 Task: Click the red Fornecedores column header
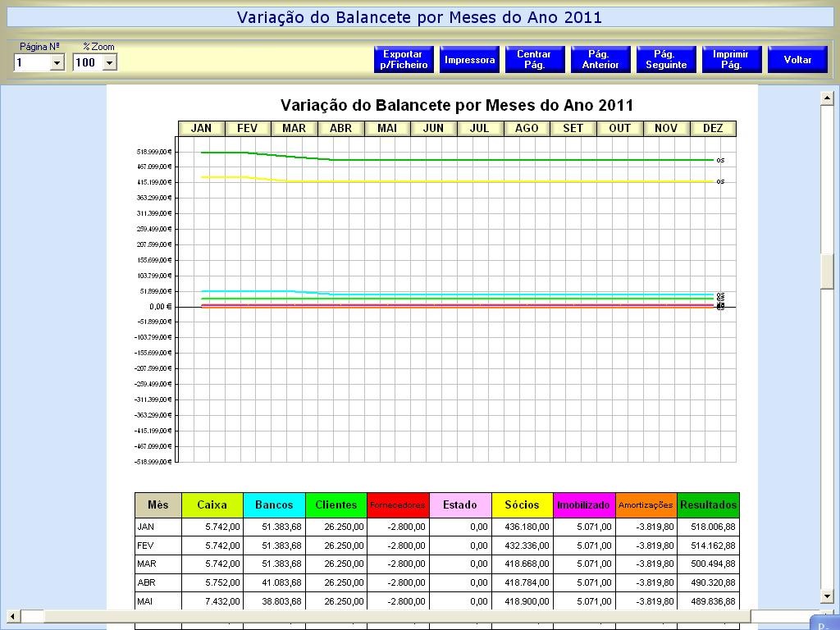(x=398, y=505)
